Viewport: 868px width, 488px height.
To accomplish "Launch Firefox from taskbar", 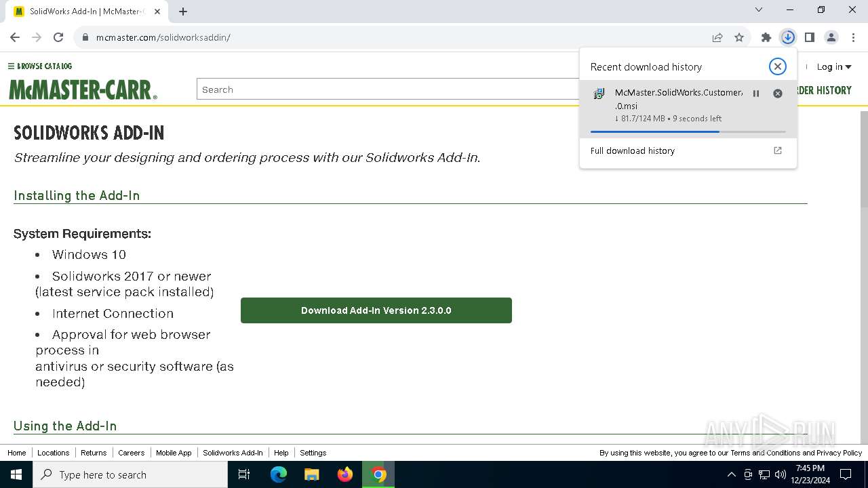I will (x=345, y=474).
